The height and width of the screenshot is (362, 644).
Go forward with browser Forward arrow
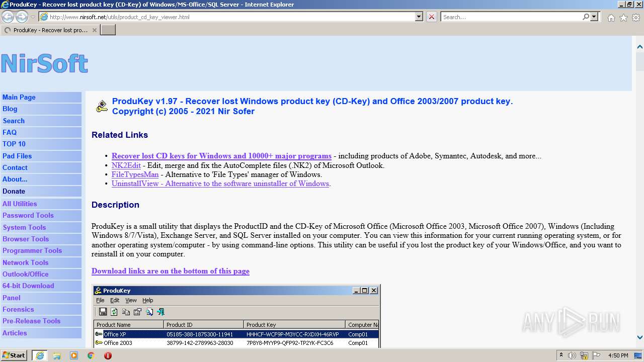point(22,17)
